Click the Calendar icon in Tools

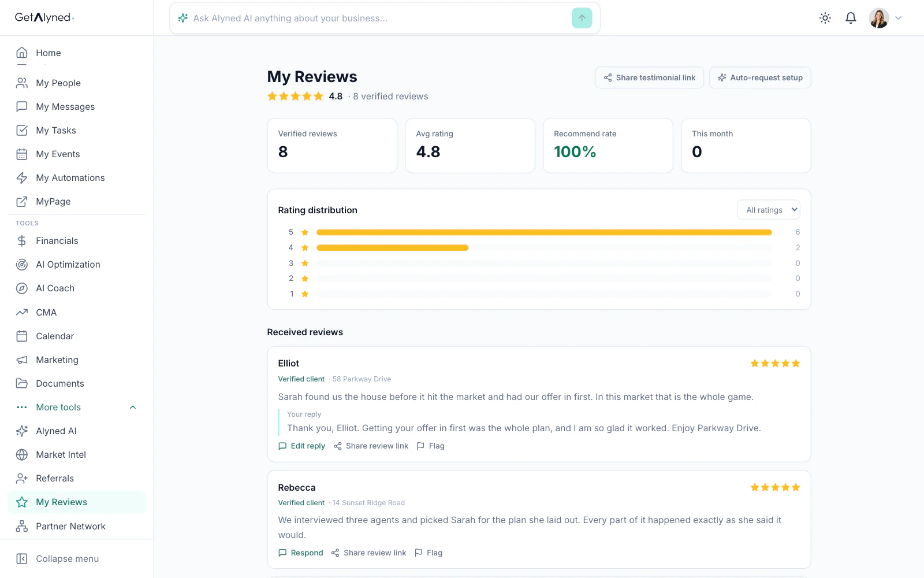(22, 336)
